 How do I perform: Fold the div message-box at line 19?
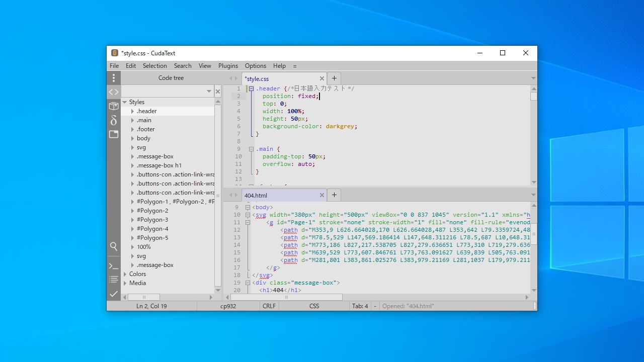click(x=248, y=283)
